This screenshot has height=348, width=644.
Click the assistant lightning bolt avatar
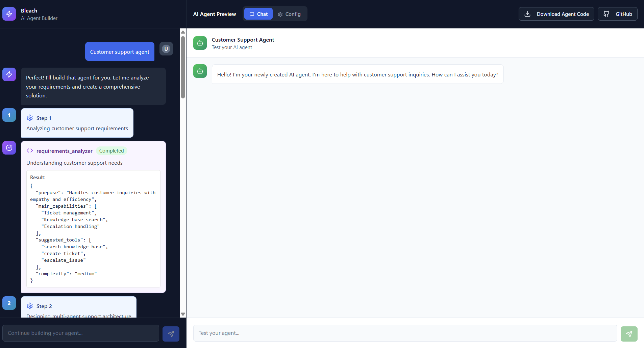point(9,74)
